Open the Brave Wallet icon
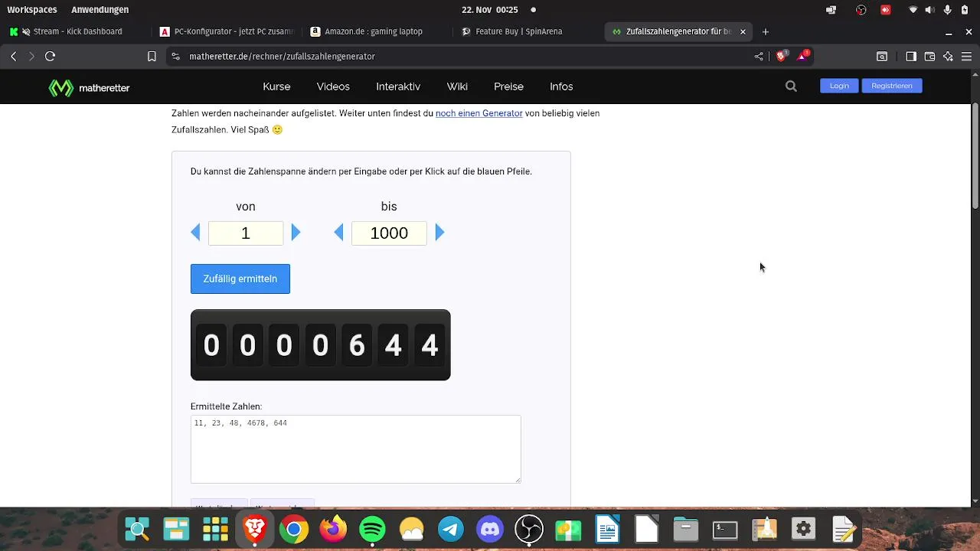 [929, 56]
